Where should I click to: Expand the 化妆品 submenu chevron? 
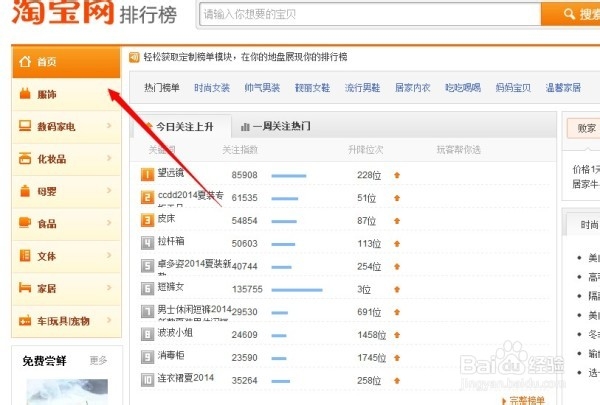[x=109, y=158]
